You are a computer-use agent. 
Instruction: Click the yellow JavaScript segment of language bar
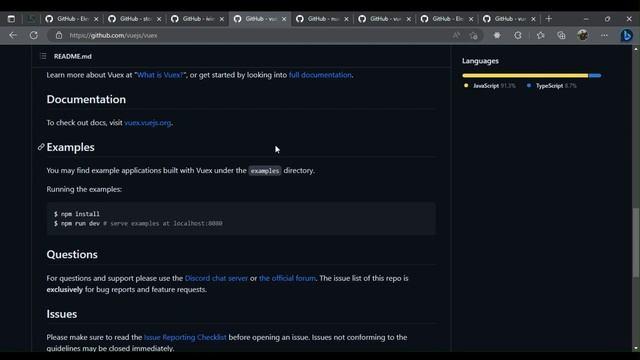pos(525,76)
